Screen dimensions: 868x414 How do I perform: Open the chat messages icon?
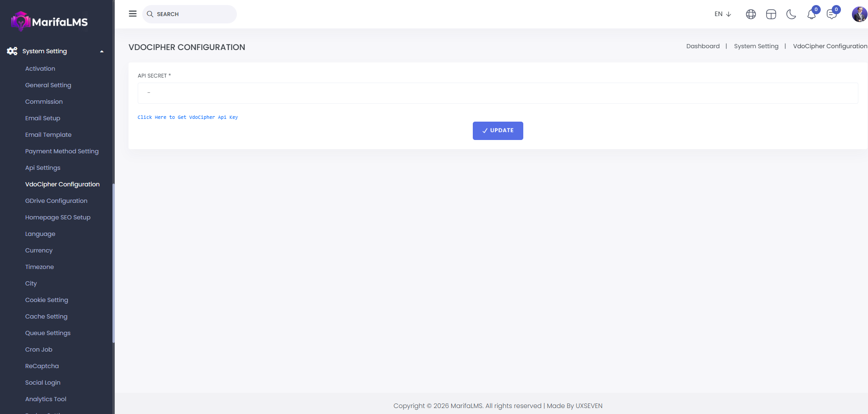[x=831, y=14]
